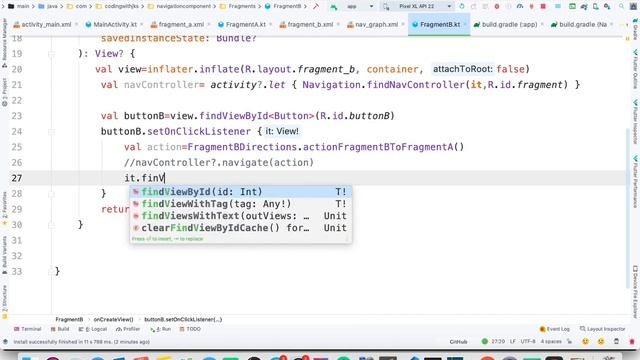Screen dimensions: 640x360
Task: Click the red debug bug icon in toolbar
Action: coord(497,7)
